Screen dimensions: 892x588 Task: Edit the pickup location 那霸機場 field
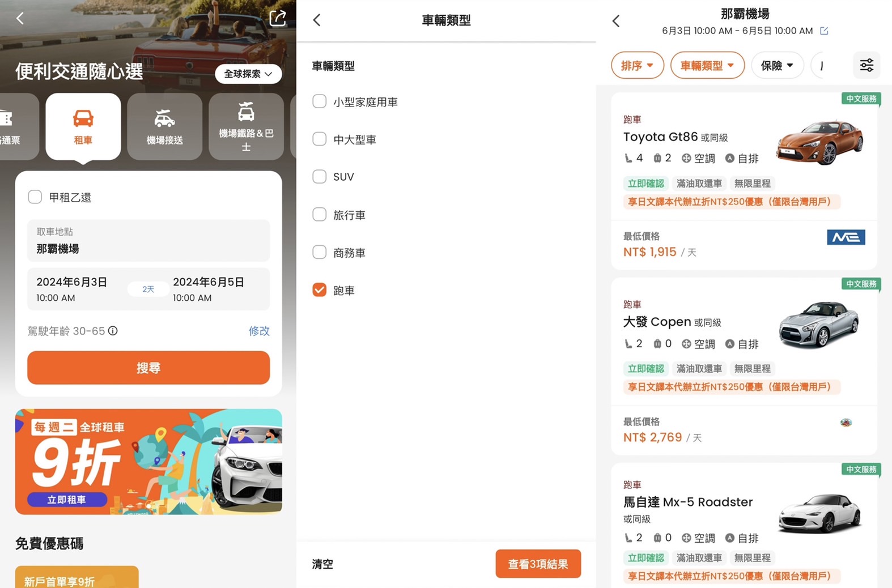click(148, 241)
